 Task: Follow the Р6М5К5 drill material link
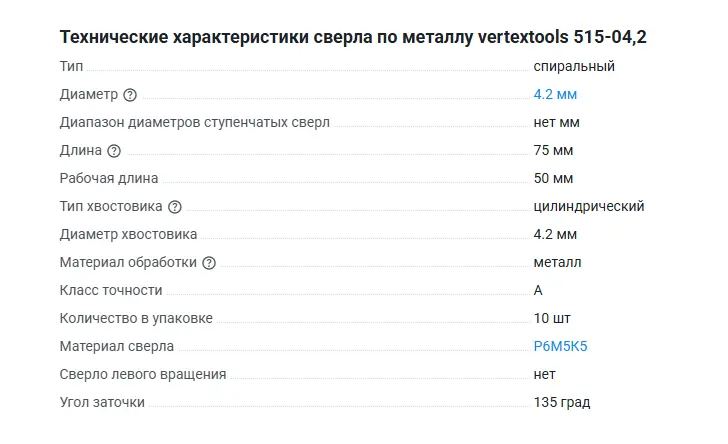coord(560,347)
